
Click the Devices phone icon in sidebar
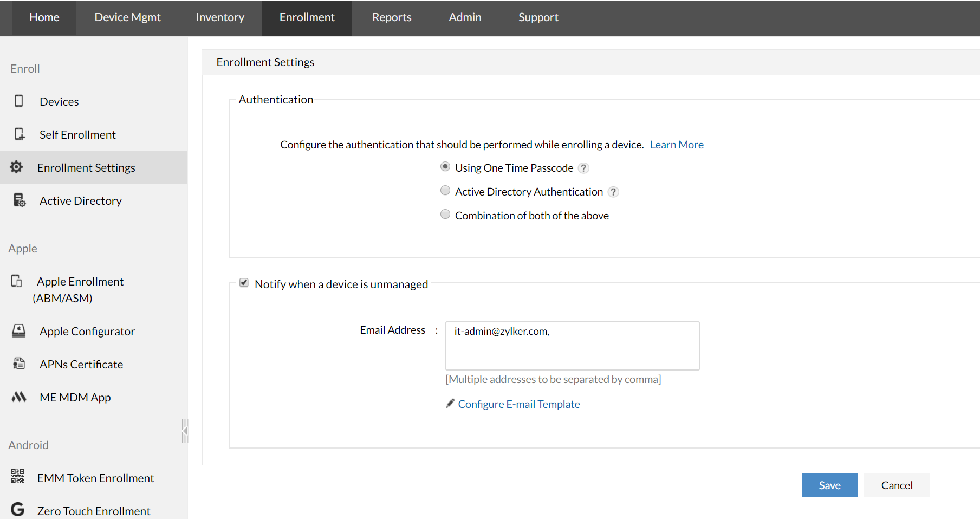point(19,101)
